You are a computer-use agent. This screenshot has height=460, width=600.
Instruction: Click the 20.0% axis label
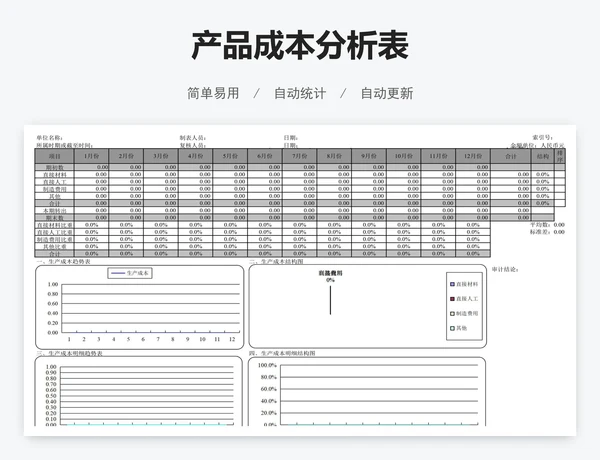tap(268, 413)
